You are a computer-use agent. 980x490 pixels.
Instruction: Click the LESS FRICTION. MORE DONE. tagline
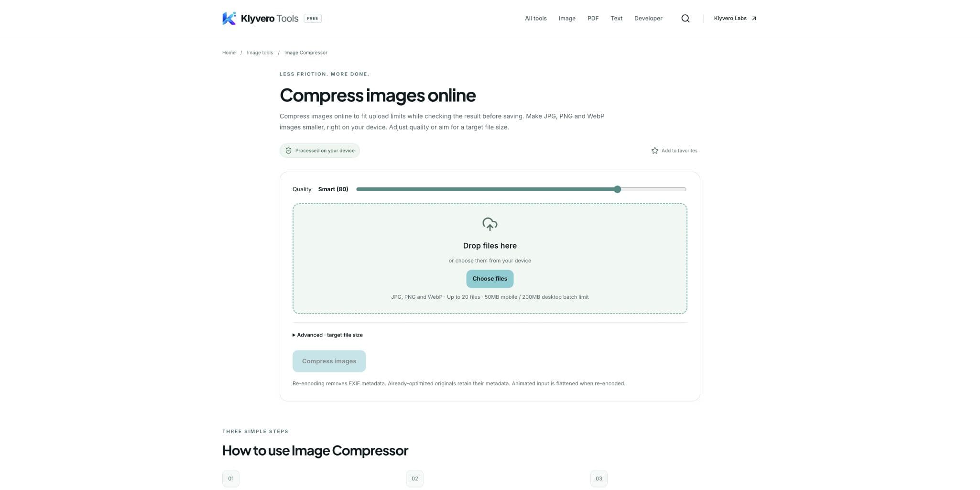coord(324,74)
